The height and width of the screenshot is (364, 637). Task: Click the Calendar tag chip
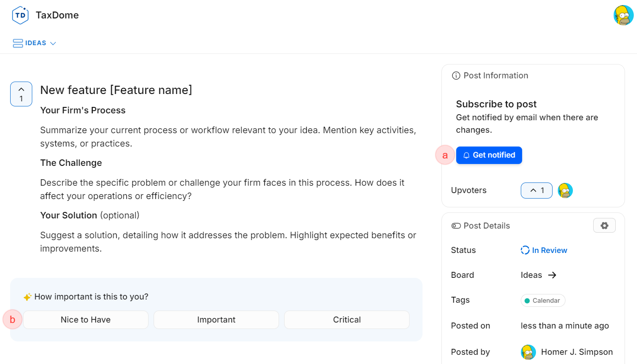[x=543, y=300]
